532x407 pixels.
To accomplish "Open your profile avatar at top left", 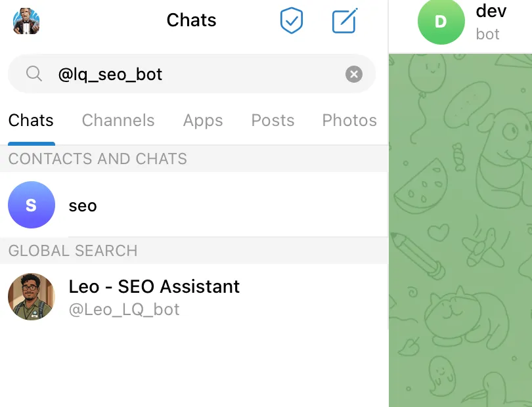I will (26, 21).
